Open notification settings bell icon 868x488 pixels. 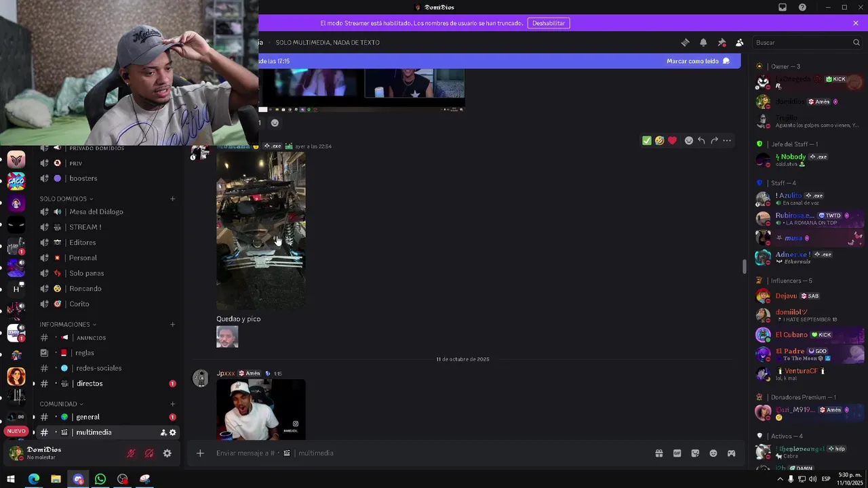(x=703, y=42)
